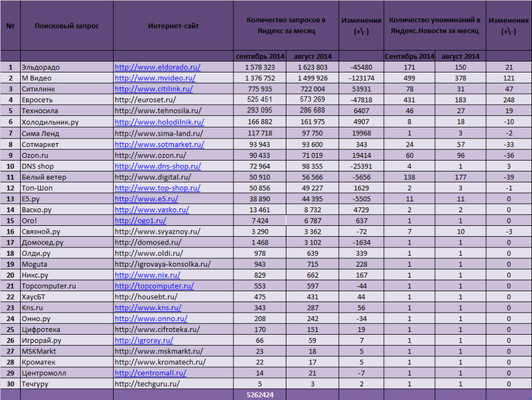
Task: Open the dns-shop.ru hyperlink
Action: point(158,166)
